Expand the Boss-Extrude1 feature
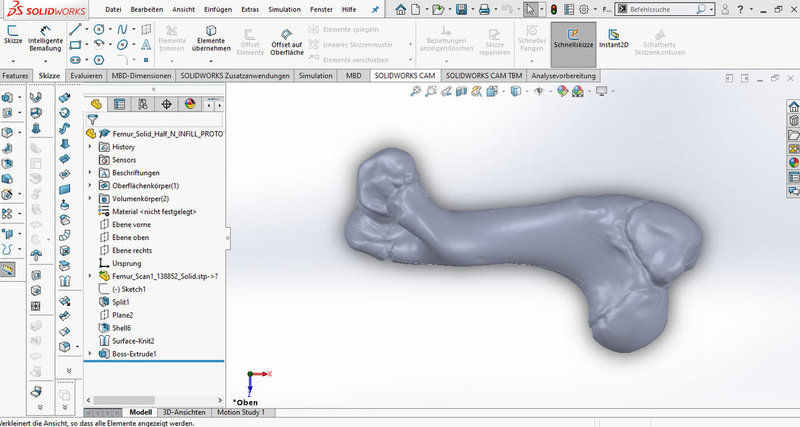 91,354
